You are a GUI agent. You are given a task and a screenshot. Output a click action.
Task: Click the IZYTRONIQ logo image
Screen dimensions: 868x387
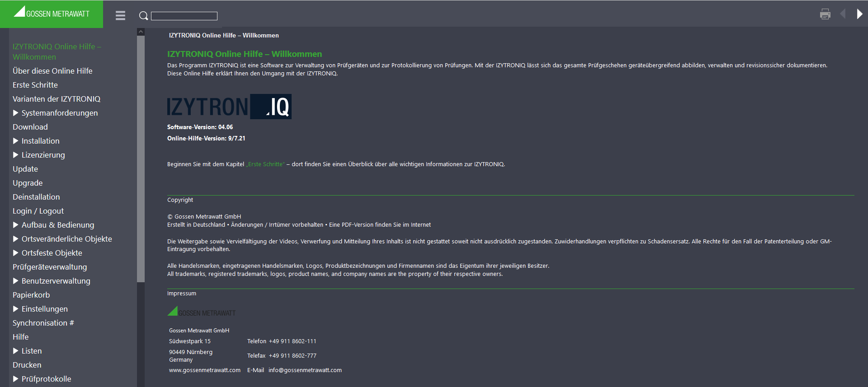(229, 107)
